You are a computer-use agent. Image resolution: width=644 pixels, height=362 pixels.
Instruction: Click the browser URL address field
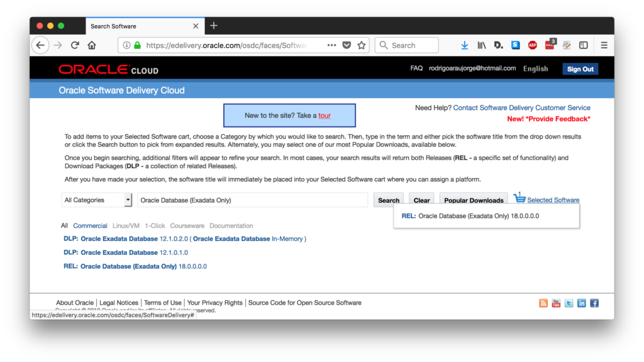click(228, 45)
